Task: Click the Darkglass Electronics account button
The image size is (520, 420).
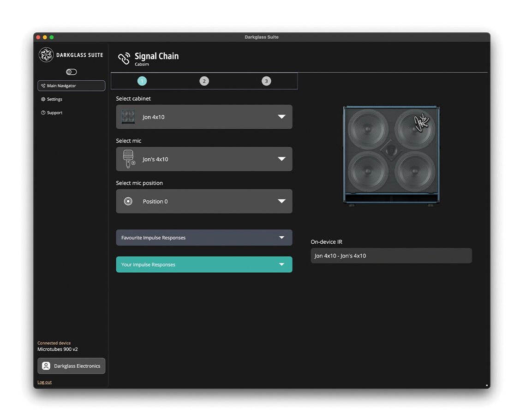Action: 72,366
